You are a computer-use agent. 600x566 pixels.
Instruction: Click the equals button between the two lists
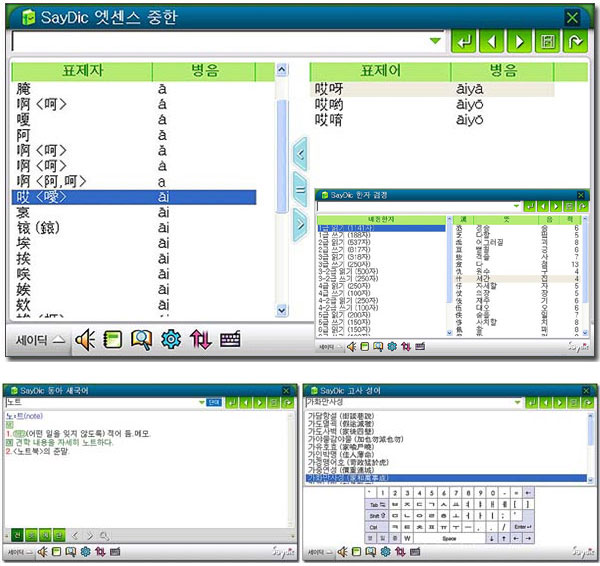point(300,189)
